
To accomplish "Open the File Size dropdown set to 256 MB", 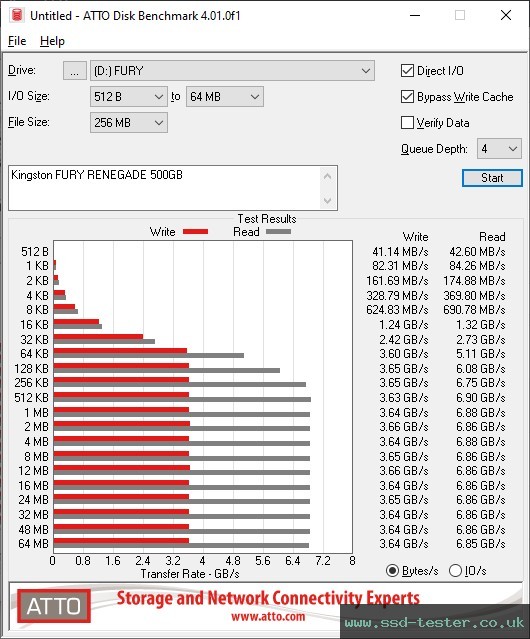I will [x=129, y=123].
